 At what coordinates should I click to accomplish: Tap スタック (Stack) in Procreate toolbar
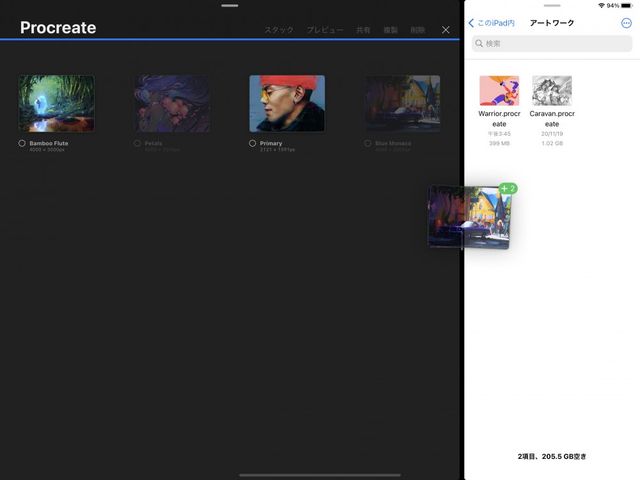coord(279,30)
